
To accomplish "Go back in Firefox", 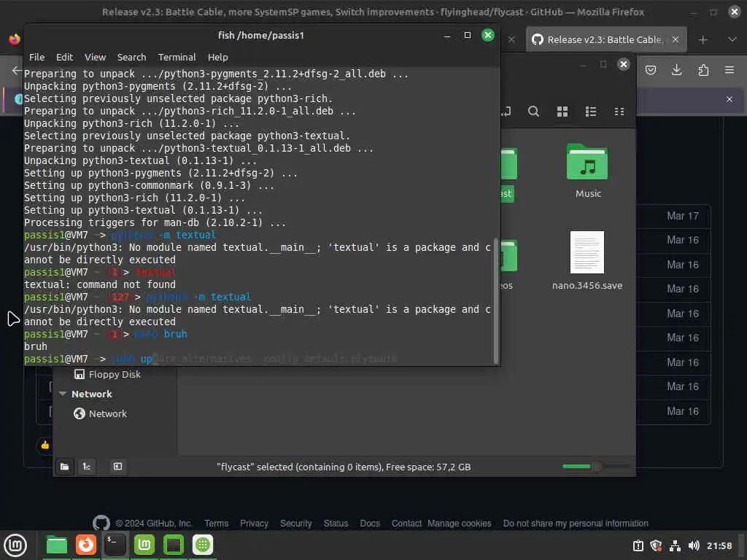I will 17,71.
